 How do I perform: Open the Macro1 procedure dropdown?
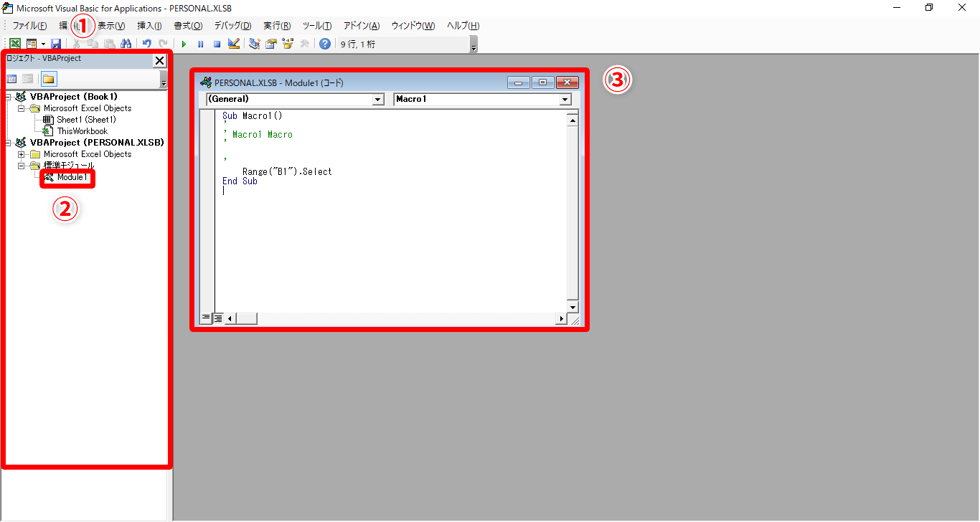pyautogui.click(x=565, y=100)
